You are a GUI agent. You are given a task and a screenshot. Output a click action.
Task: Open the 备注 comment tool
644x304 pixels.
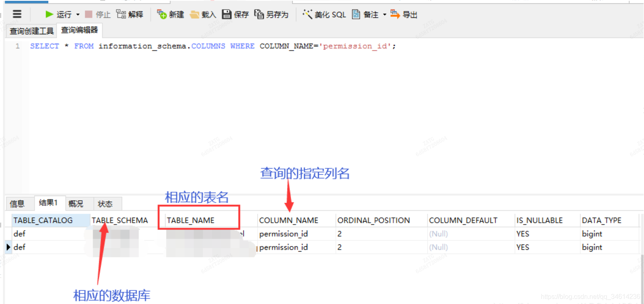[x=365, y=14]
